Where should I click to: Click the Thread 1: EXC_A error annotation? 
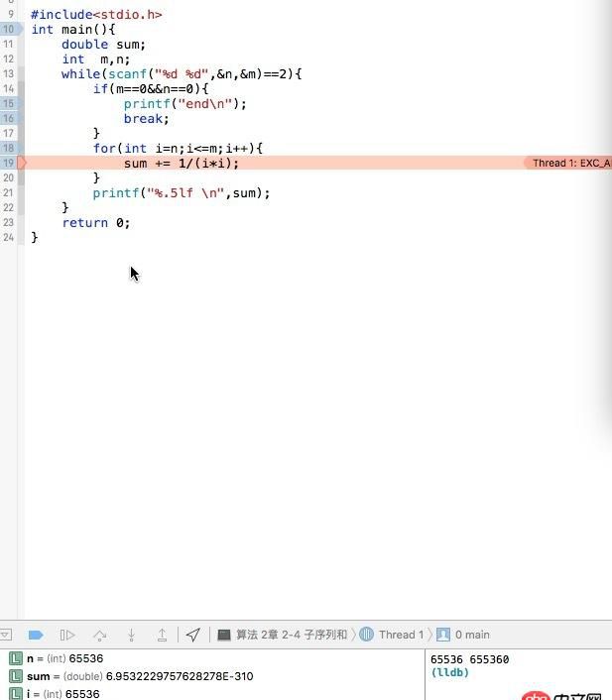click(x=568, y=163)
